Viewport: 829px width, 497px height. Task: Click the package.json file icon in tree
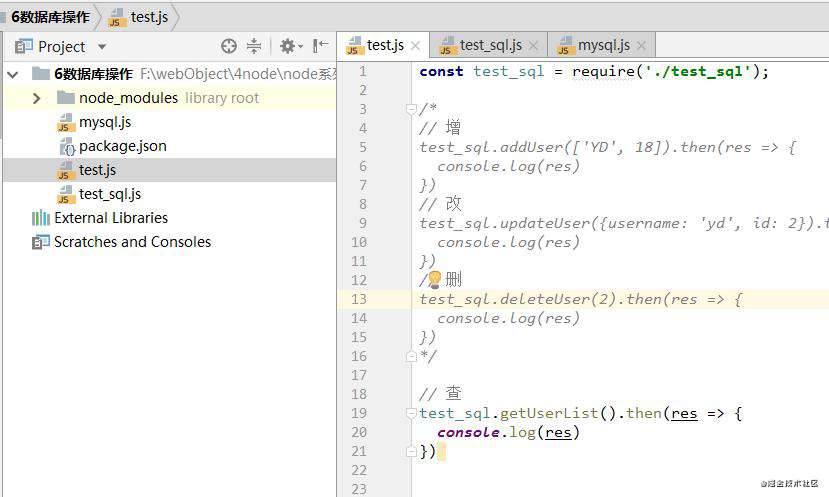coord(66,146)
